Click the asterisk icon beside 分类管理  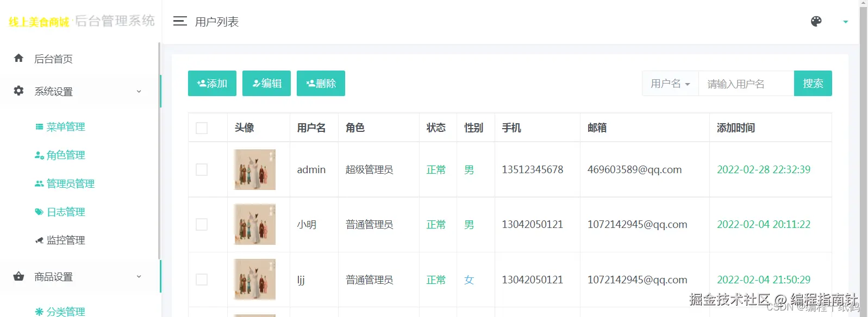pos(39,312)
